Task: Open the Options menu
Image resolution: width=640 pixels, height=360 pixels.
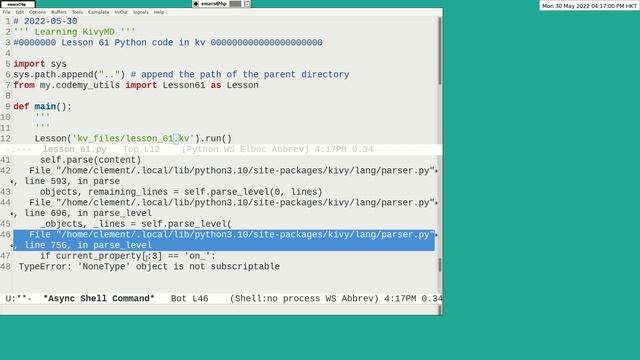Action: click(37, 12)
